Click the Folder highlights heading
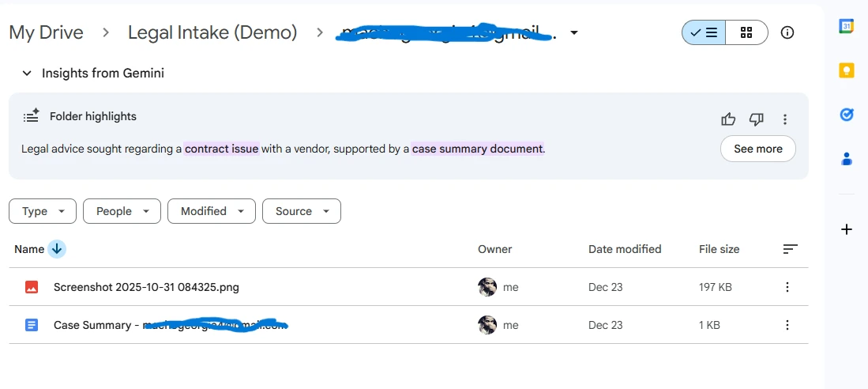 (93, 116)
